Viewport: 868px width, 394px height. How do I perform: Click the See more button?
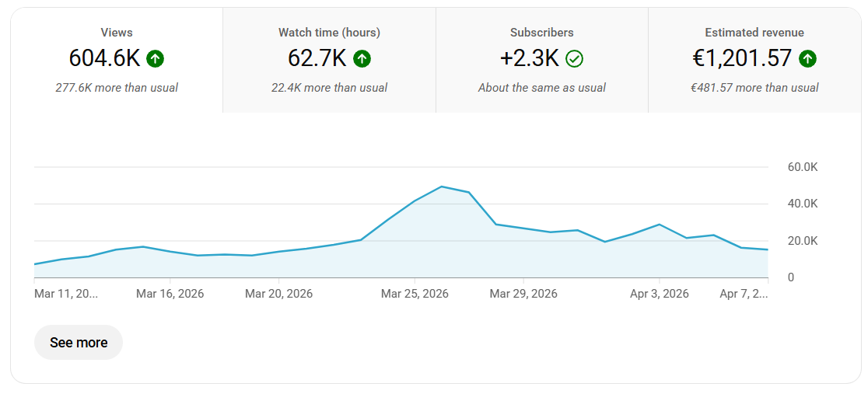coord(79,343)
